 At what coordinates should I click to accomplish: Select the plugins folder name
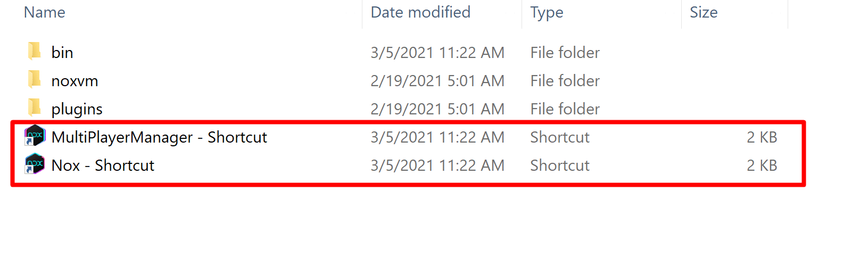tap(77, 109)
